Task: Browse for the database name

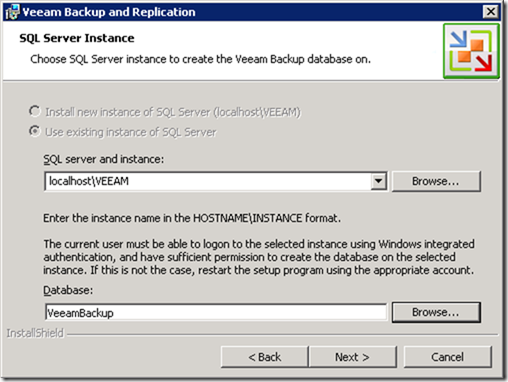Action: 436,312
